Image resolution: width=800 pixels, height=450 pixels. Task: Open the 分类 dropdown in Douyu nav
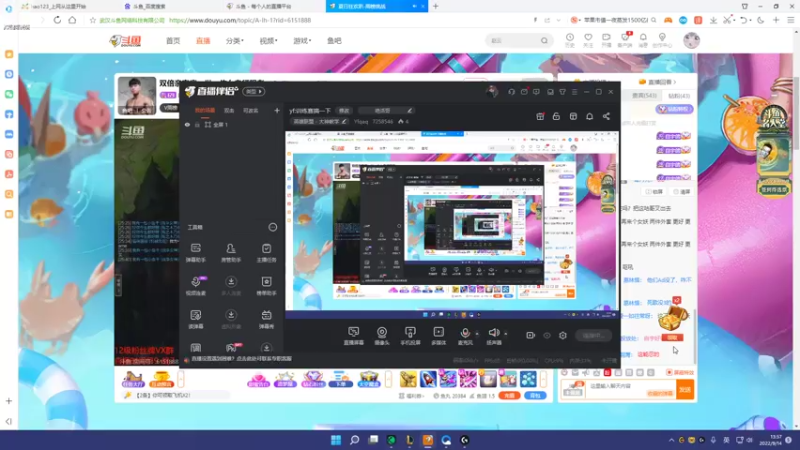click(x=235, y=40)
